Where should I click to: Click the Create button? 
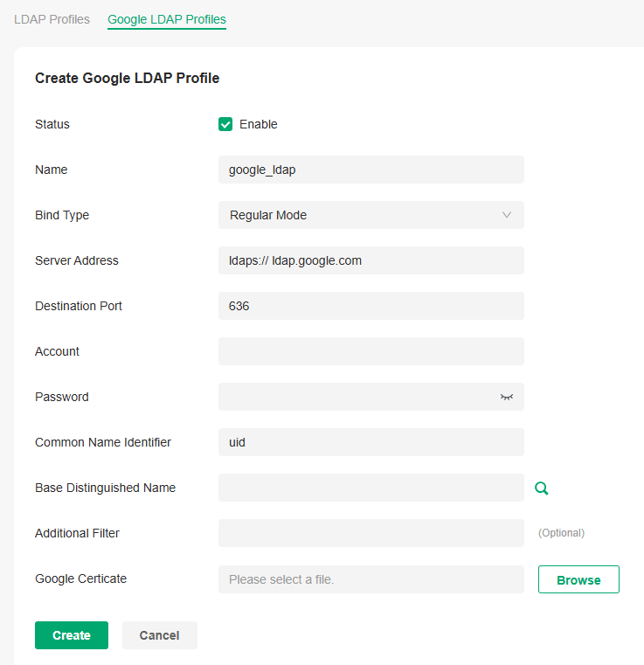[72, 635]
